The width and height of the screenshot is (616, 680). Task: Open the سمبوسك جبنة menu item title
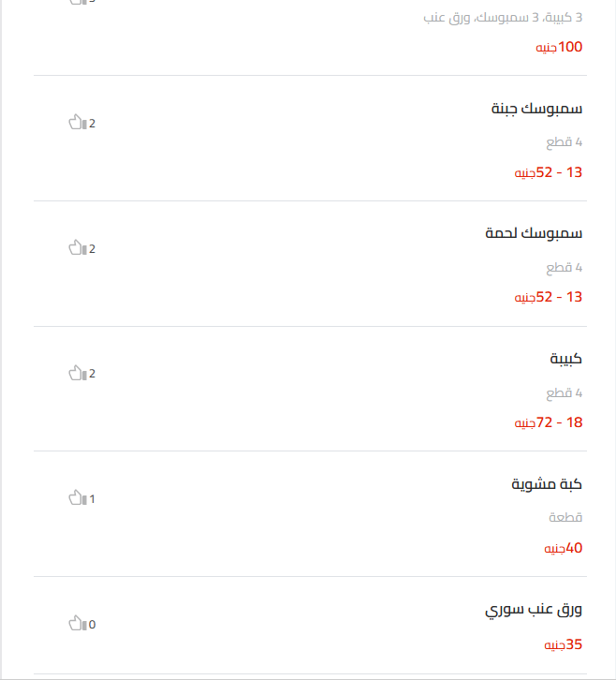click(536, 109)
